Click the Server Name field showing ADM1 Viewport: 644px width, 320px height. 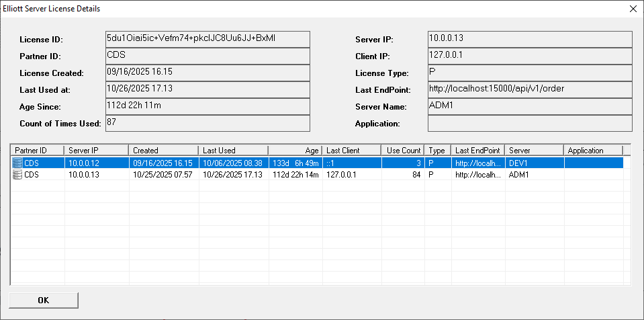(529, 106)
